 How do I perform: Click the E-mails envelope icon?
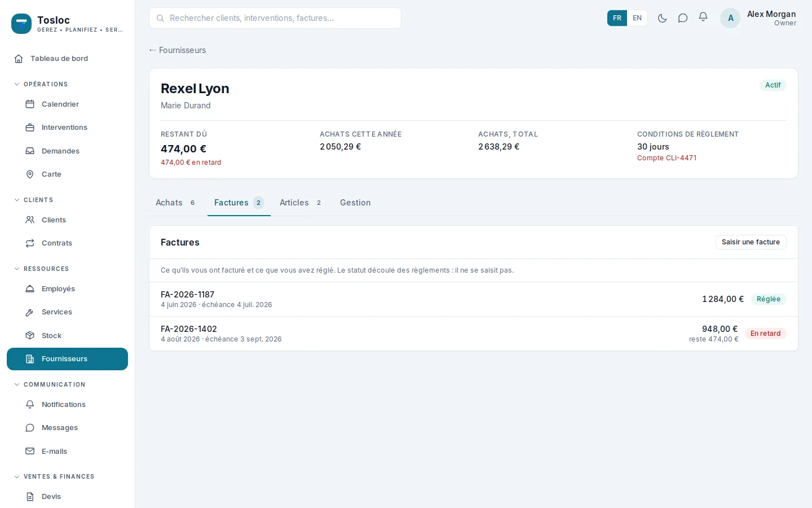pos(30,452)
